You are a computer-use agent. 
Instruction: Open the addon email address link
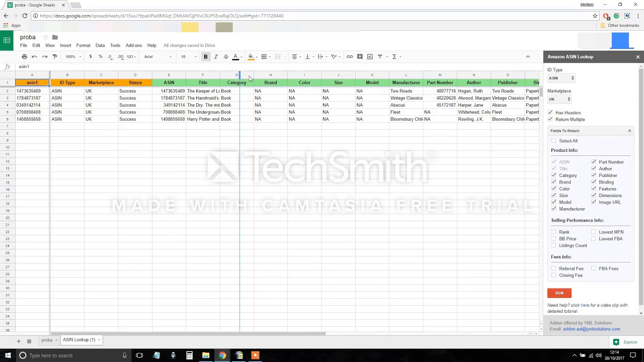[x=592, y=329]
